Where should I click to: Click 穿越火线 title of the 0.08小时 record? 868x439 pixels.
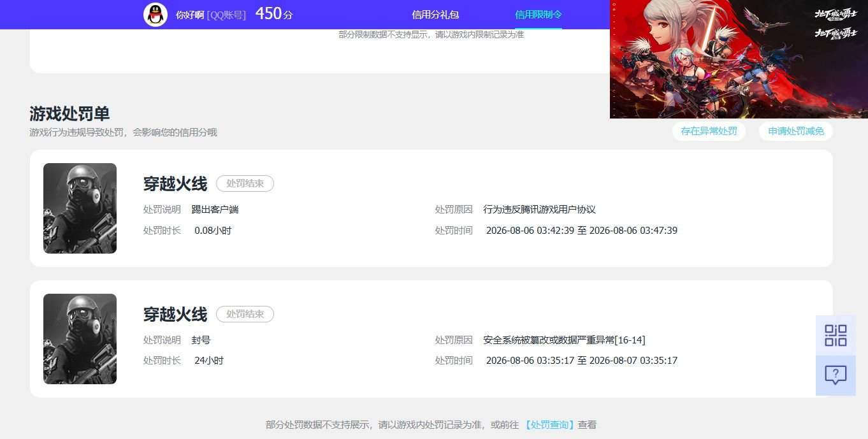pyautogui.click(x=175, y=184)
